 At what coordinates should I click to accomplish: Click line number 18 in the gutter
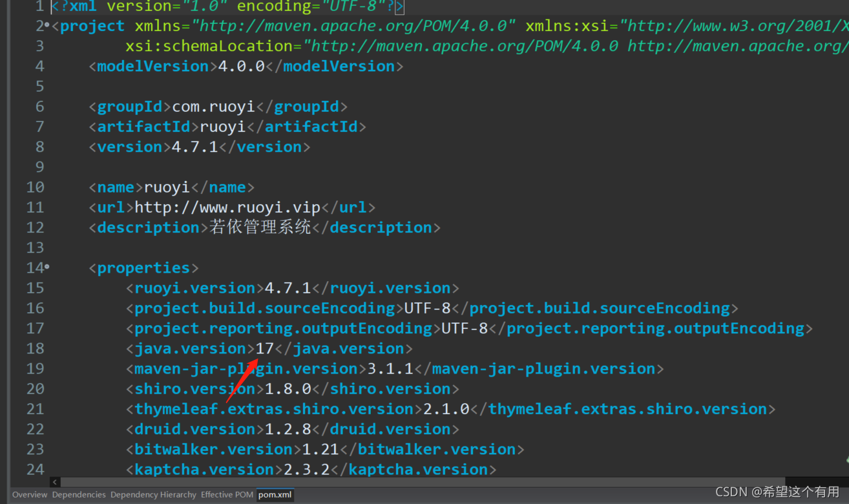36,349
